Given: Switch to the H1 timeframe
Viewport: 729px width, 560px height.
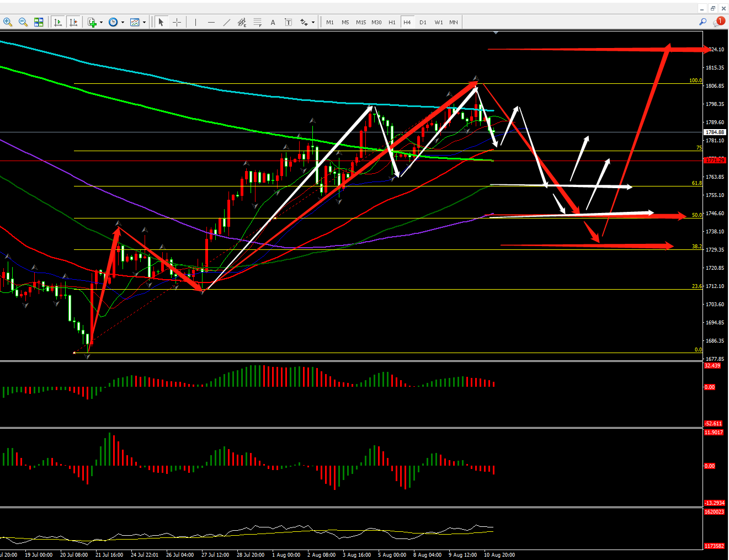Looking at the screenshot, I should 392,22.
